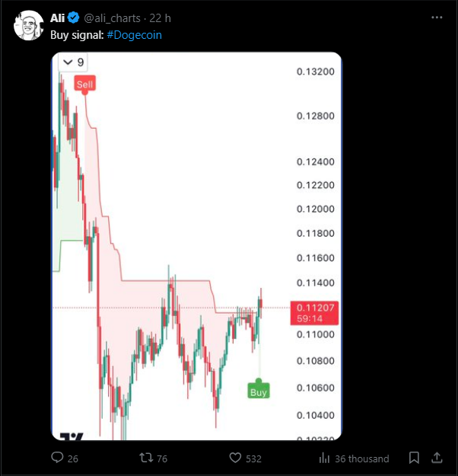This screenshot has height=476, width=458.
Task: Open Ali's profile avatar picture
Action: tap(28, 25)
